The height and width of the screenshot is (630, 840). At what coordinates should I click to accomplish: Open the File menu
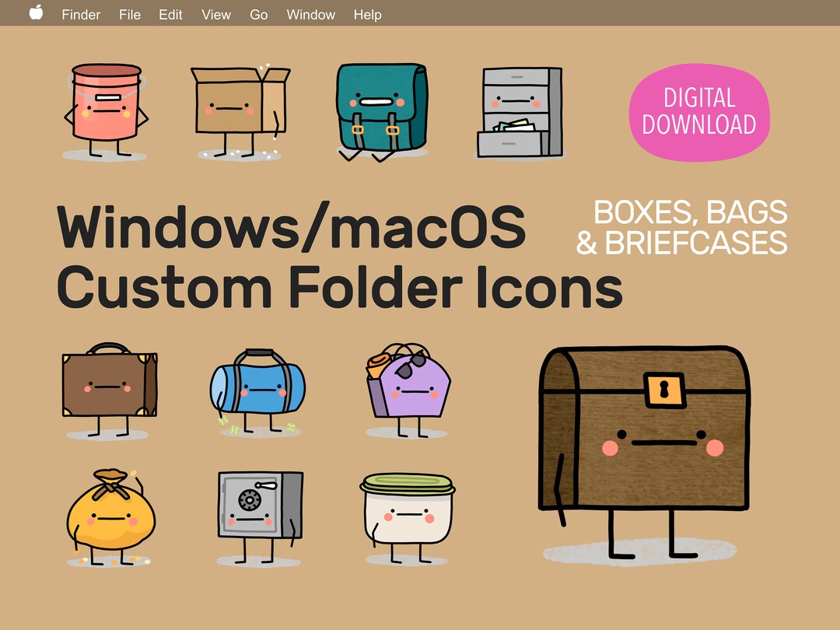pyautogui.click(x=130, y=14)
